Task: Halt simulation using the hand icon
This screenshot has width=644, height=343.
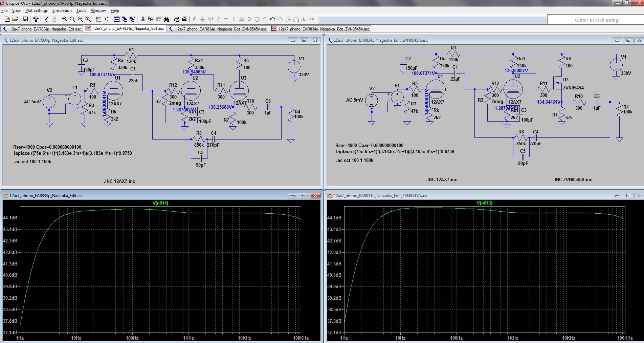Action: (x=54, y=19)
